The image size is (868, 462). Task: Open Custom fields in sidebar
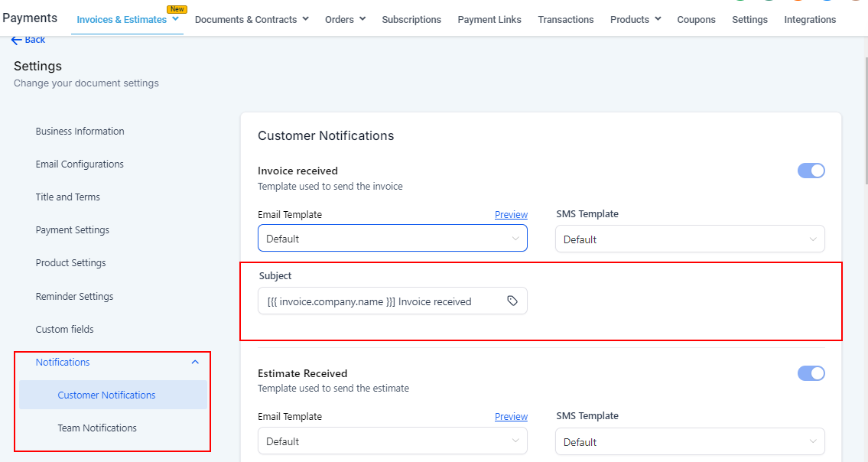coord(65,329)
